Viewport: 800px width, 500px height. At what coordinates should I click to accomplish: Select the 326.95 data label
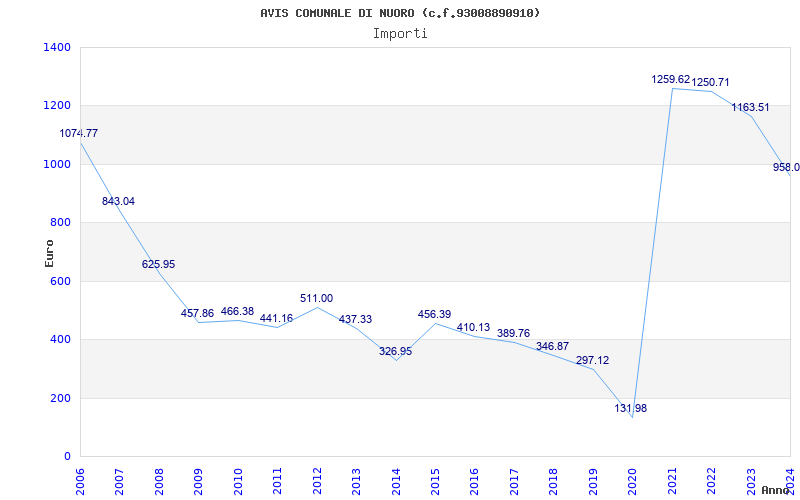[x=395, y=352]
